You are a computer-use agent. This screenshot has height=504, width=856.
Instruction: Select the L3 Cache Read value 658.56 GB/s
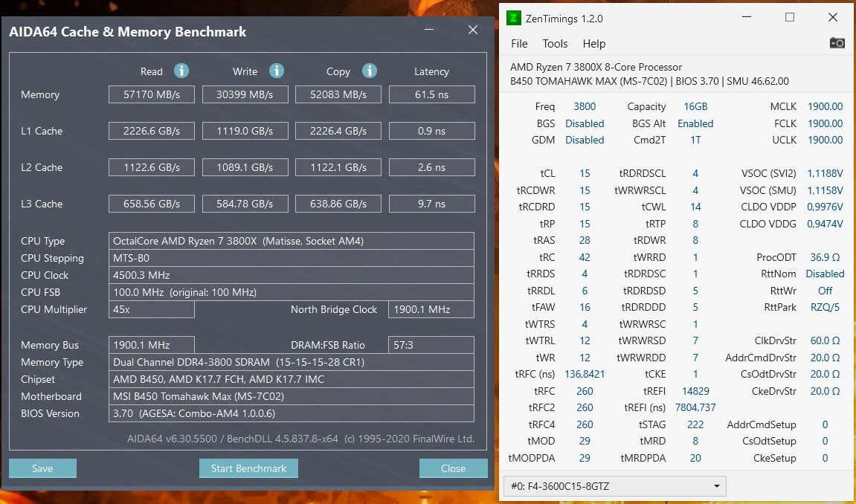click(x=152, y=204)
